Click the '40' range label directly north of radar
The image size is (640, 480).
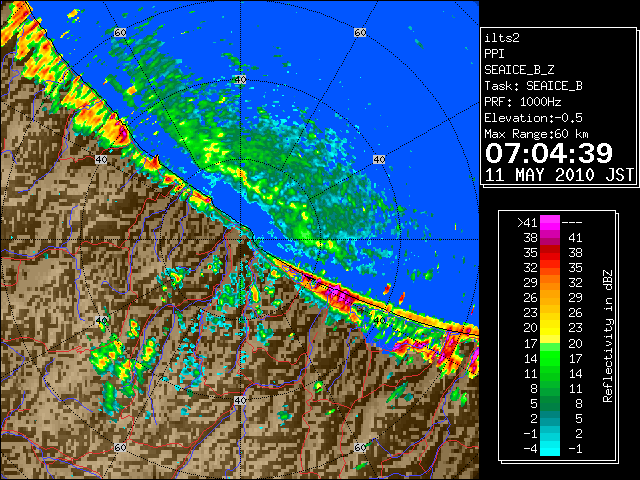pos(240,80)
